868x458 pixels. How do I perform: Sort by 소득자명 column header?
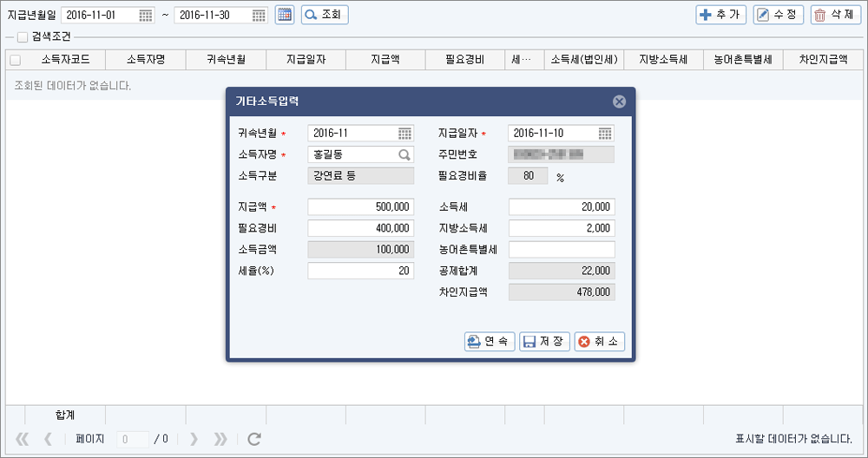[146, 60]
